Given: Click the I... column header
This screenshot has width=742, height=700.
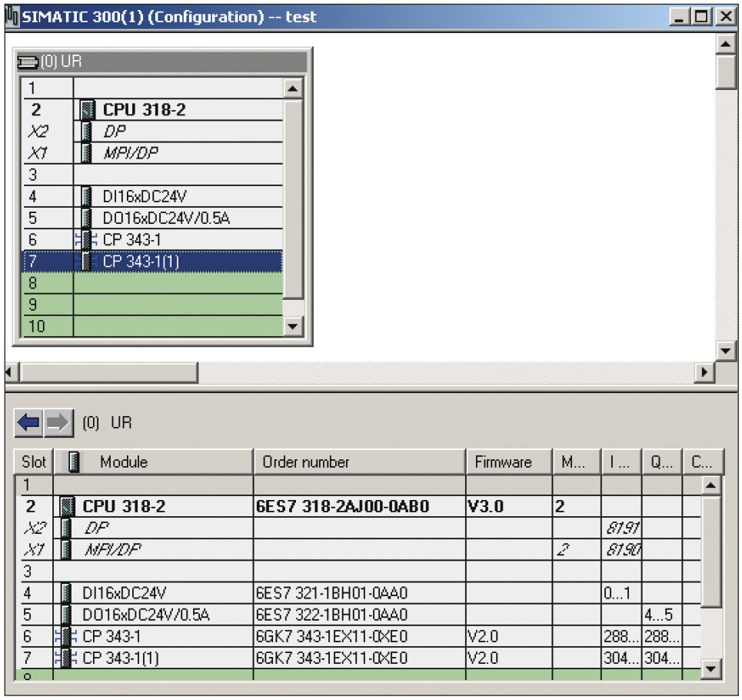Looking at the screenshot, I should pyautogui.click(x=621, y=462).
